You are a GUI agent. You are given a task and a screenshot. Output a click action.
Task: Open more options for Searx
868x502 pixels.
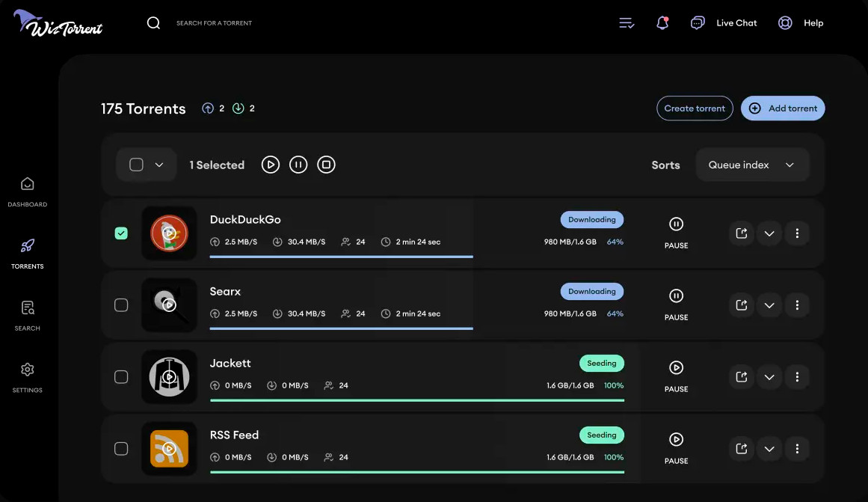797,304
